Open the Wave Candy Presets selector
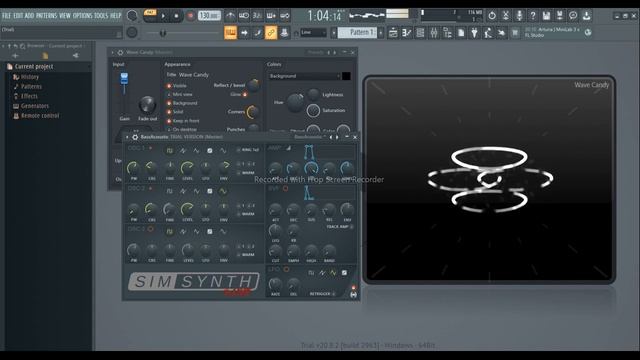 point(316,52)
